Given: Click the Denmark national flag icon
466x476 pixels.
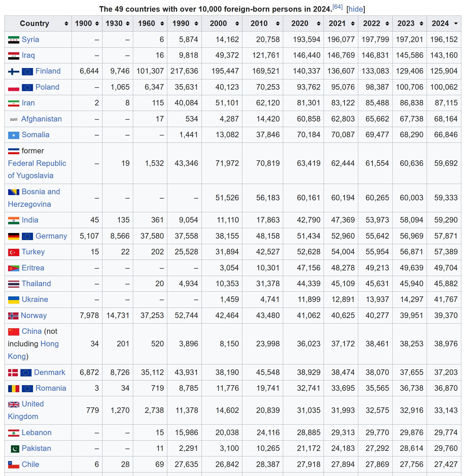Looking at the screenshot, I should point(13,373).
